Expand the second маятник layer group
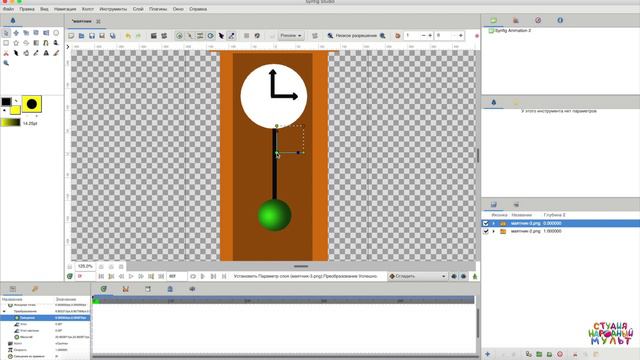This screenshot has height=360, width=640. pyautogui.click(x=493, y=231)
